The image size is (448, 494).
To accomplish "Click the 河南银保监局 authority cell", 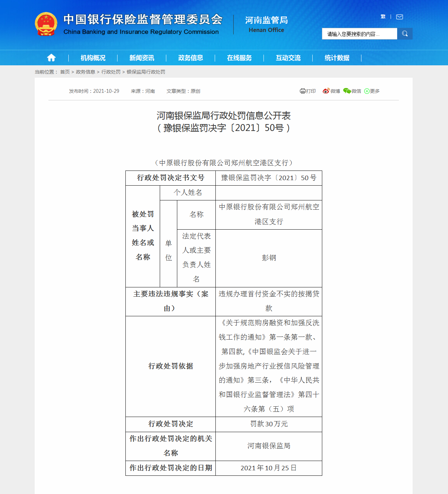I will (269, 446).
